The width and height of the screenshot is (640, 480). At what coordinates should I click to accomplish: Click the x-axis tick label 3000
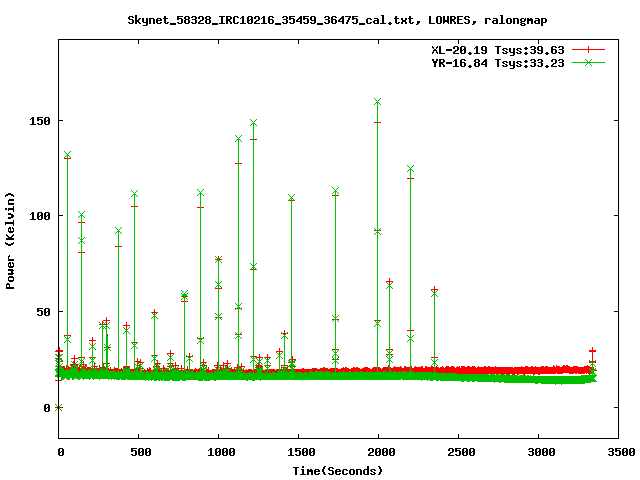click(x=541, y=452)
